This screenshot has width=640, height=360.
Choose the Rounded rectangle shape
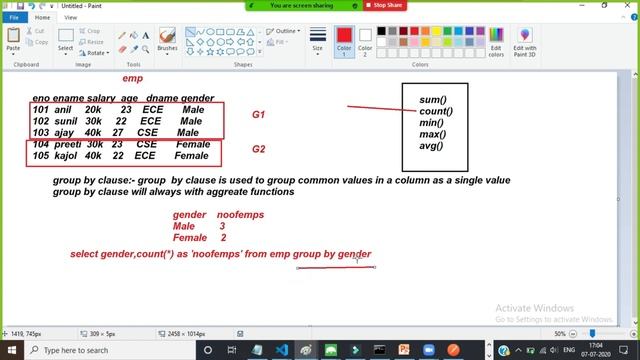[x=230, y=32]
